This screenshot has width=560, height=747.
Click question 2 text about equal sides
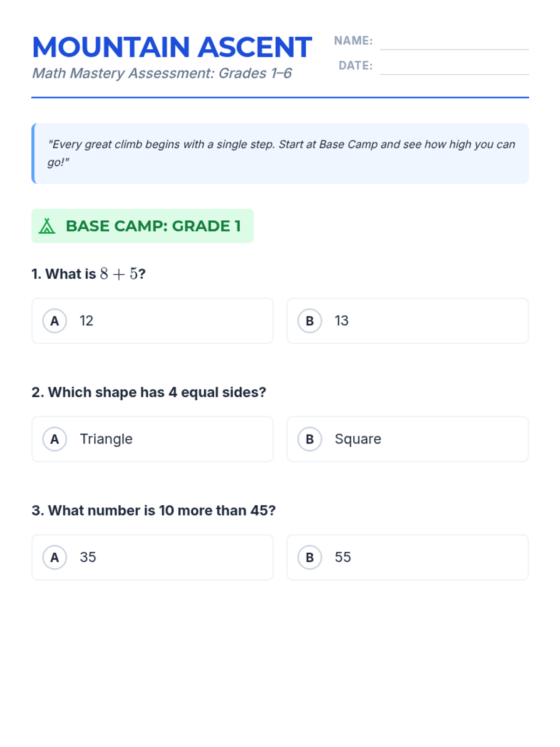click(x=149, y=392)
